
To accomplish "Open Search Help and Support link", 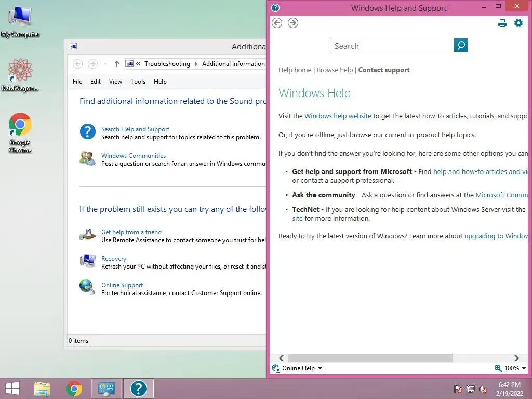I will (135, 129).
